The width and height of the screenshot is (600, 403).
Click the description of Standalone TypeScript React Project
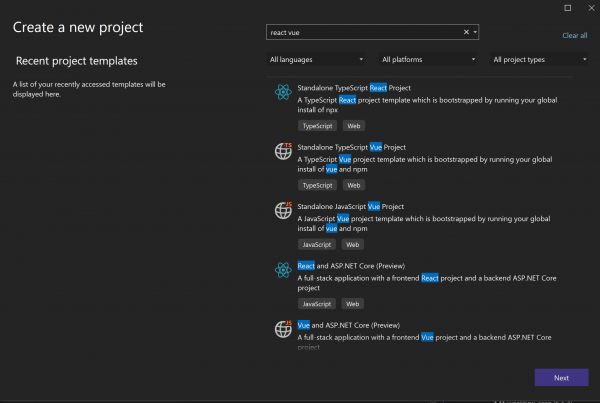point(427,105)
